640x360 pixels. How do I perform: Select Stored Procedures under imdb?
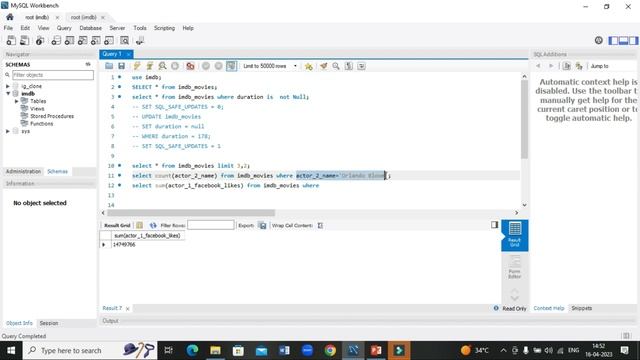point(52,116)
